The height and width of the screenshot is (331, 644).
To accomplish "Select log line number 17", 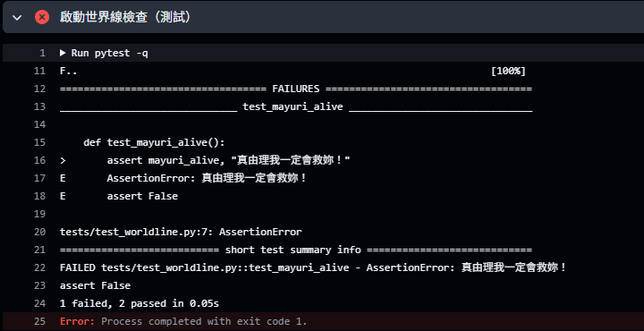I will pos(40,178).
